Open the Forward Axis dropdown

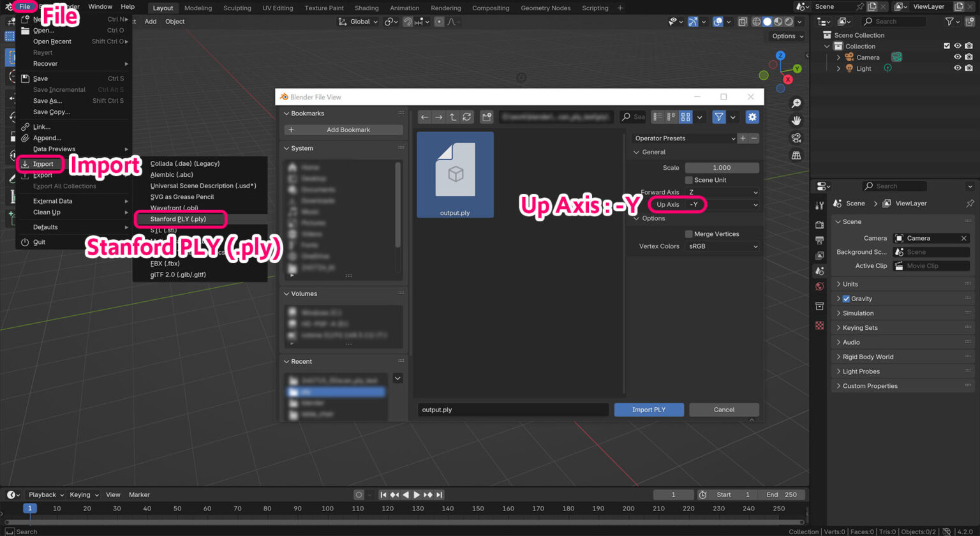coord(721,192)
